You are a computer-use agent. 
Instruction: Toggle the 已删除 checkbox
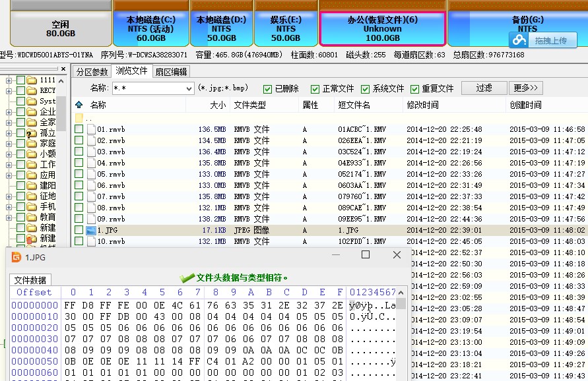(267, 89)
